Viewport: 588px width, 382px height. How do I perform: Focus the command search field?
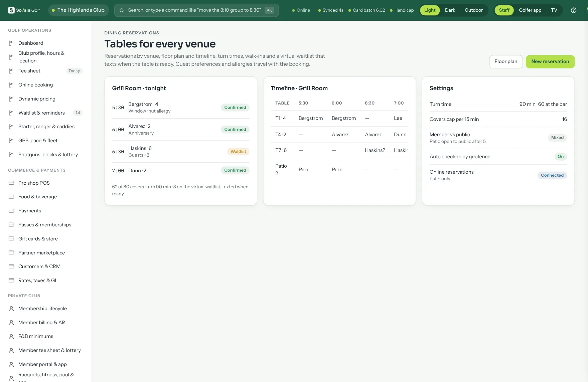click(196, 10)
